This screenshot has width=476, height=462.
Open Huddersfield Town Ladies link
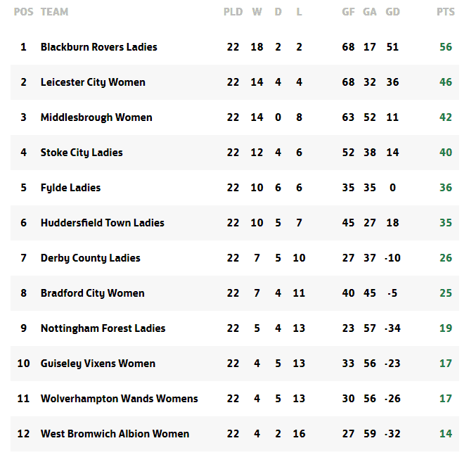coord(102,223)
